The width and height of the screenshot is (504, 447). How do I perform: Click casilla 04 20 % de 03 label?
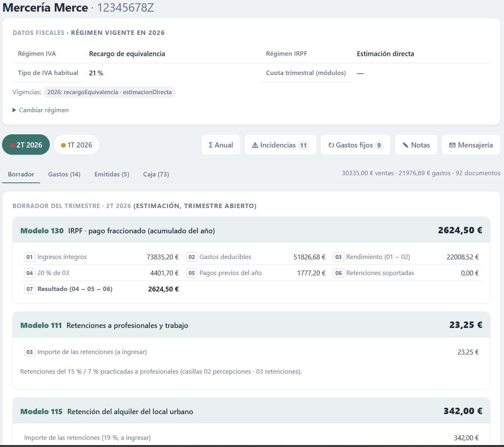(53, 273)
